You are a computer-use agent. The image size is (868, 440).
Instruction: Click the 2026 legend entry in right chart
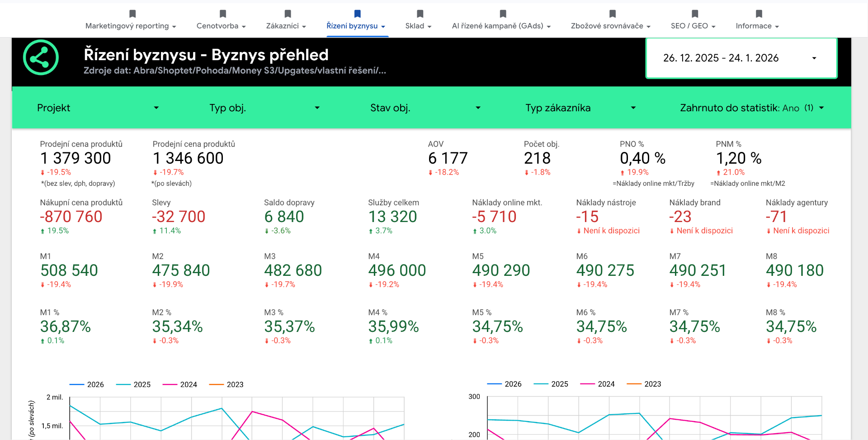click(x=505, y=384)
